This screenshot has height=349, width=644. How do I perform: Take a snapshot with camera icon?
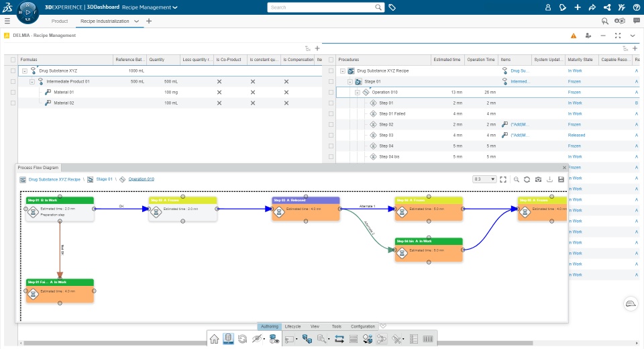pos(538,179)
